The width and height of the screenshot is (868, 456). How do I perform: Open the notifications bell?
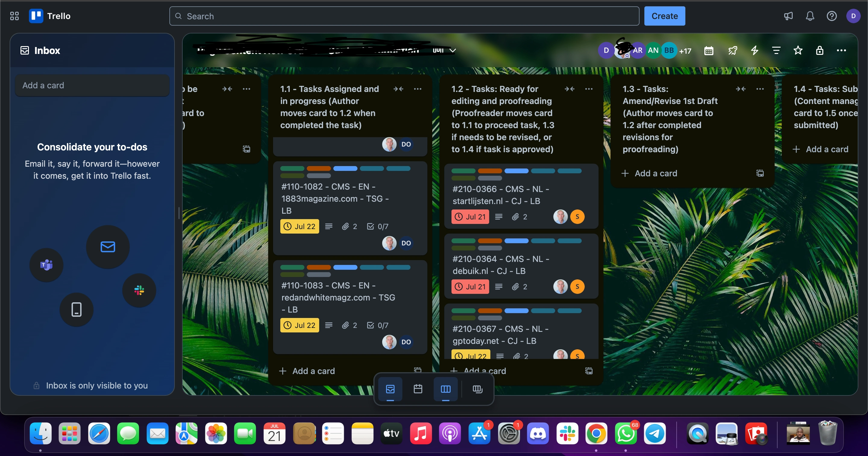click(810, 16)
